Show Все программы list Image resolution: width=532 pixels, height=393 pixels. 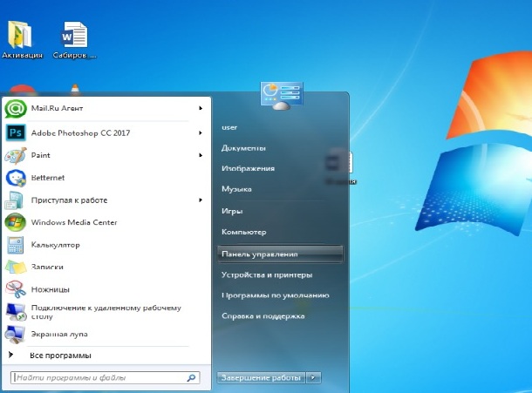59,356
